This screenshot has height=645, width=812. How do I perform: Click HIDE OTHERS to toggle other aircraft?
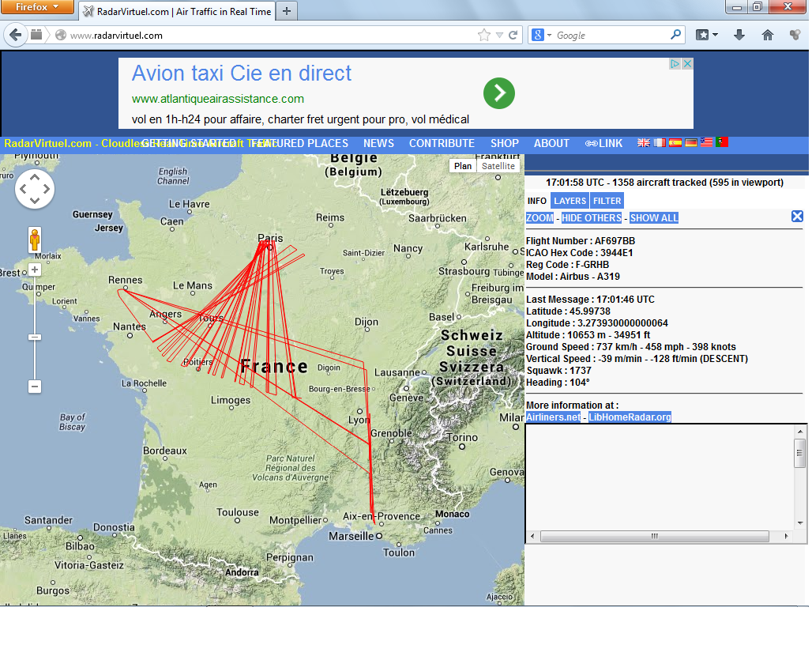click(x=591, y=218)
